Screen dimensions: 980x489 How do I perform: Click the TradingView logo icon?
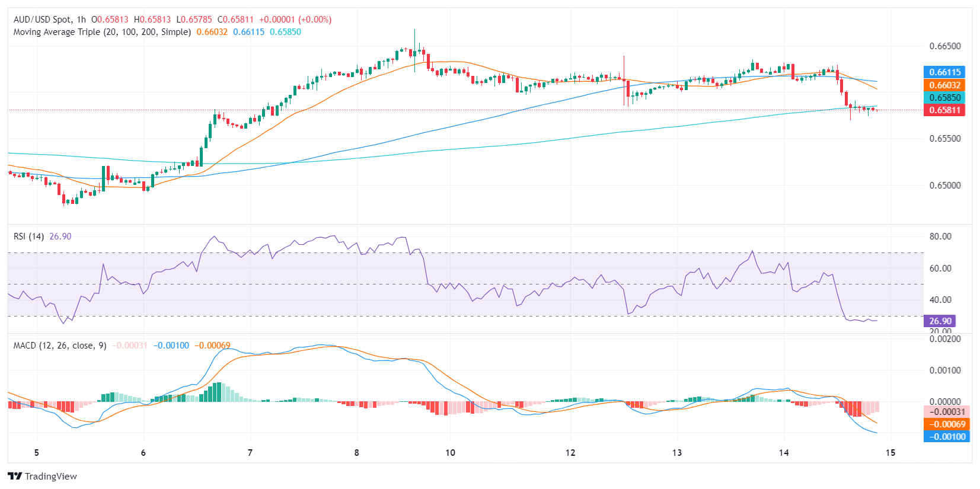(15, 476)
